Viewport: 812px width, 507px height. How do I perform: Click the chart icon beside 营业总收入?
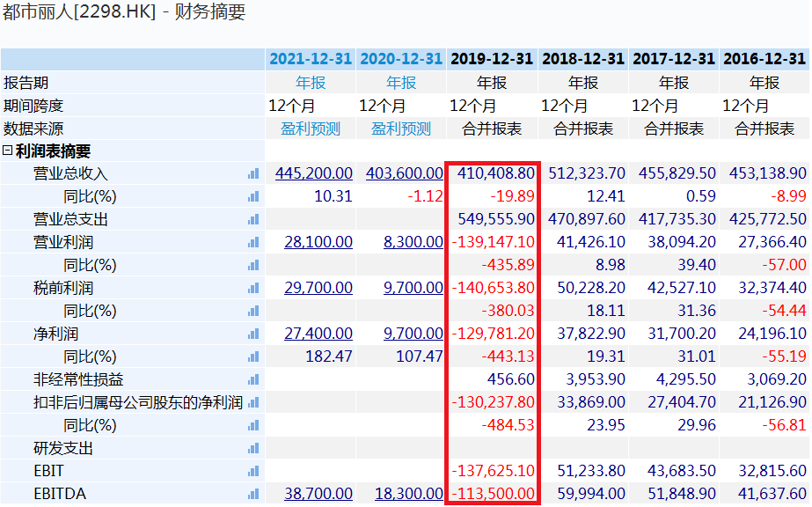[x=255, y=173]
